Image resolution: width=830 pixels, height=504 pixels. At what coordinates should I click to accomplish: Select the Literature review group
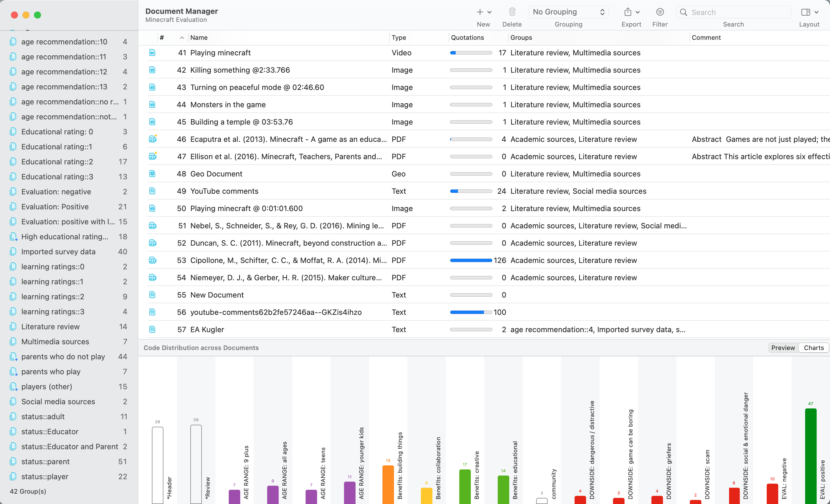point(50,326)
